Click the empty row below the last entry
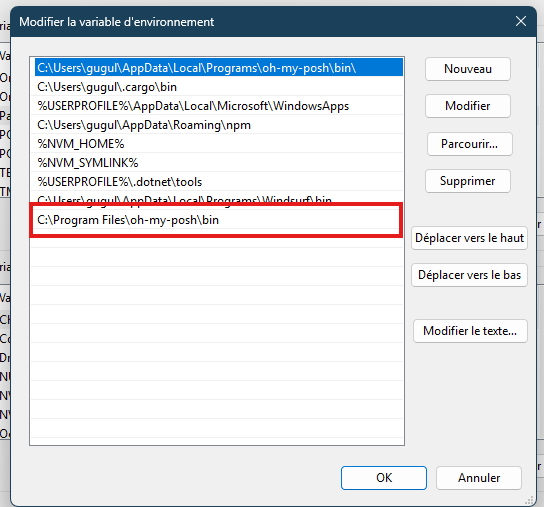Image resolution: width=544 pixels, height=507 pixels. click(217, 239)
